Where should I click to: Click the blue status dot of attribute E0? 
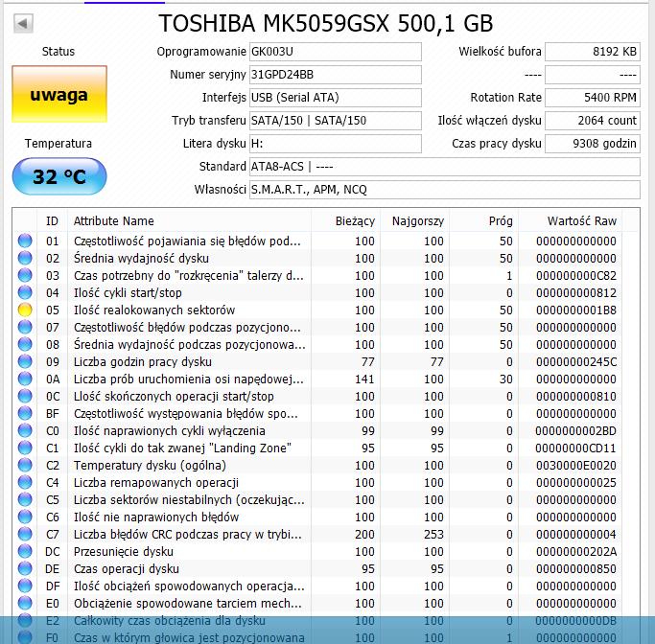click(25, 603)
